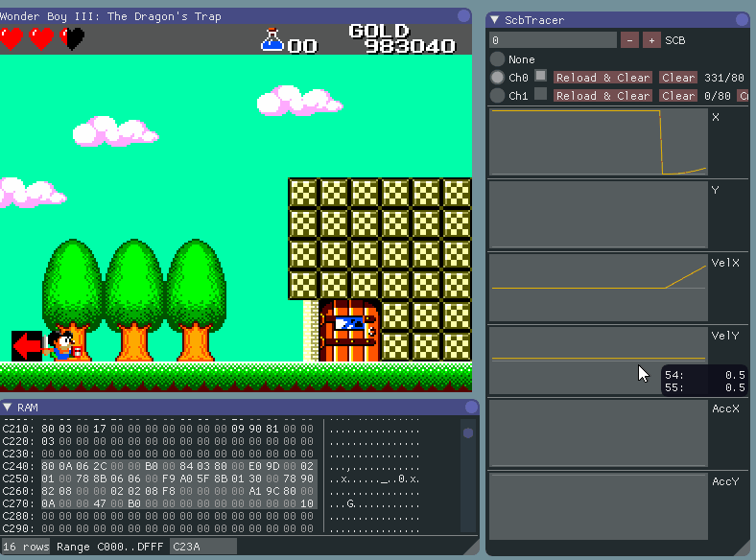
Task: Select the None radio option
Action: 497,59
